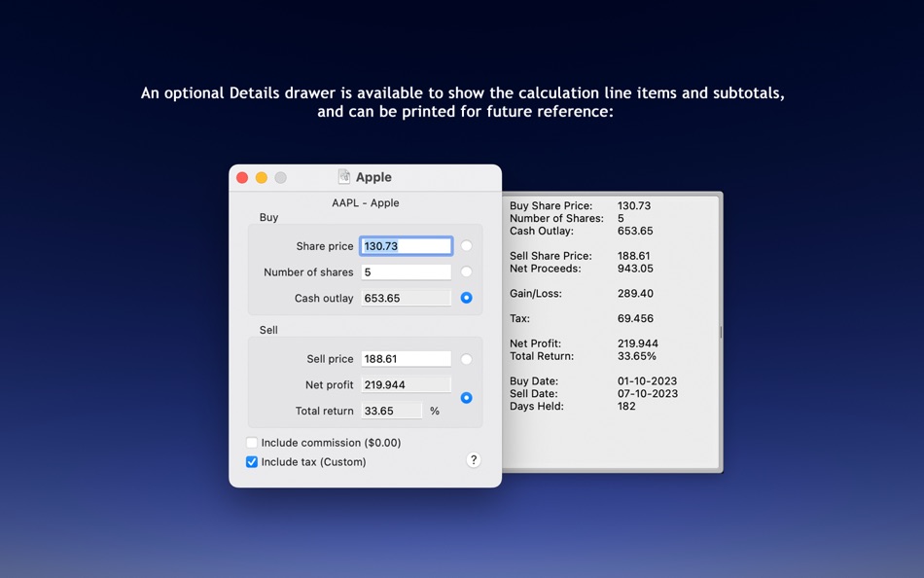Image resolution: width=924 pixels, height=578 pixels.
Task: Select the Net profit and Total return radio button
Action: (466, 398)
